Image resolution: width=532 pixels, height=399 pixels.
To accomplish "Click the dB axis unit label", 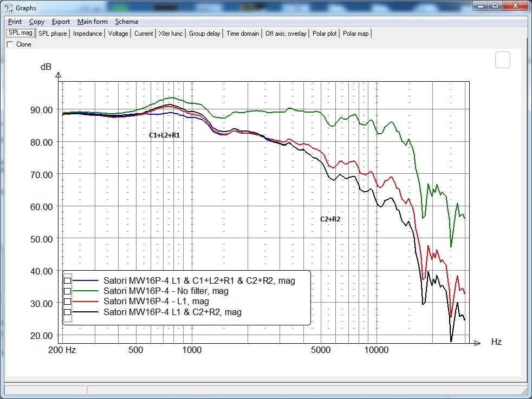I will 46,67.
